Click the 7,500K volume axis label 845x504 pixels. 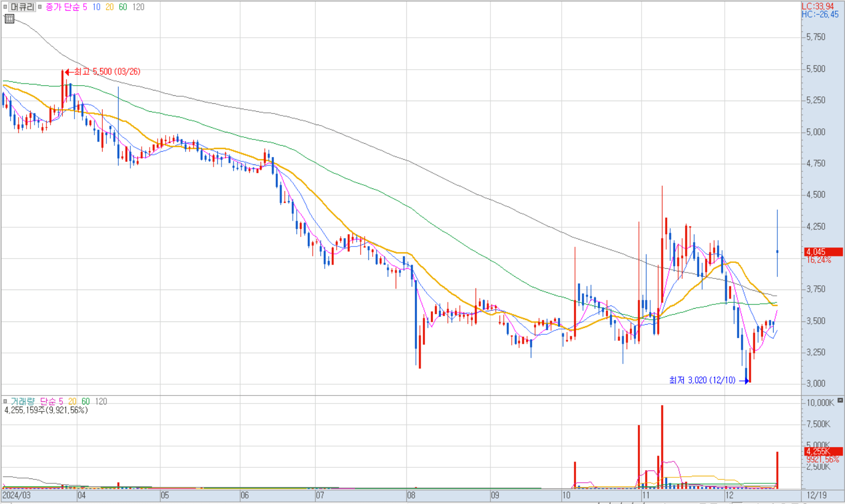818,424
